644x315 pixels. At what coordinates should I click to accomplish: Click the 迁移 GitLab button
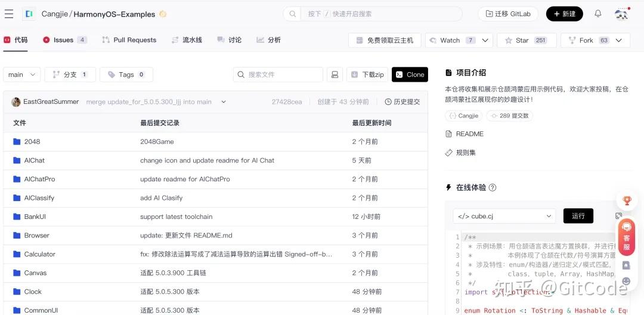[x=508, y=14]
